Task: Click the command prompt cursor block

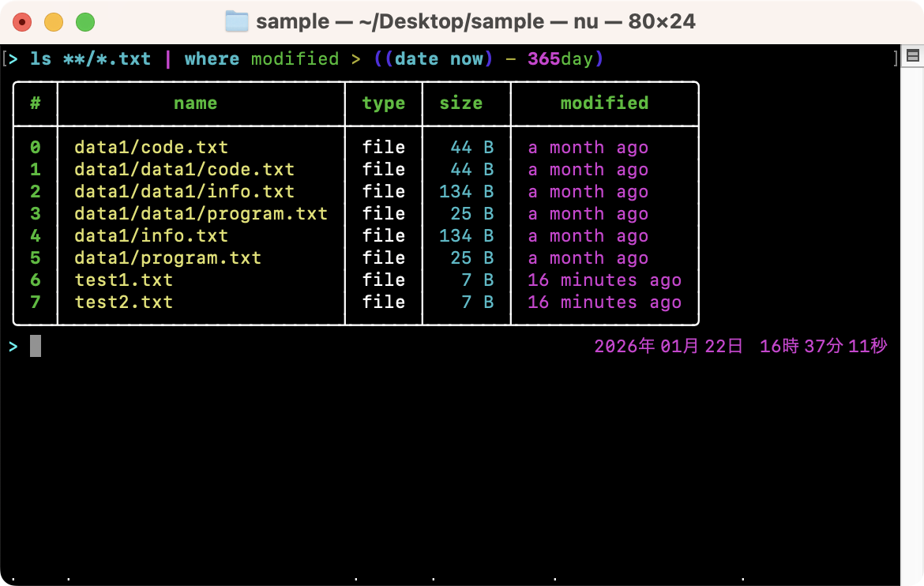Action: (36, 346)
